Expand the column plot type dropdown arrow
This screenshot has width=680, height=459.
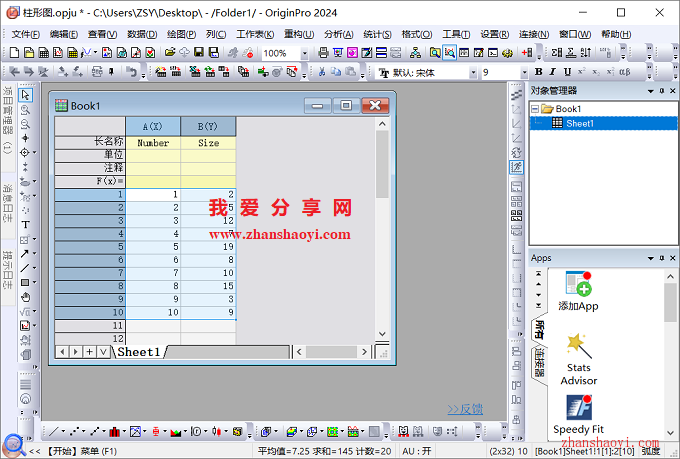pos(124,431)
